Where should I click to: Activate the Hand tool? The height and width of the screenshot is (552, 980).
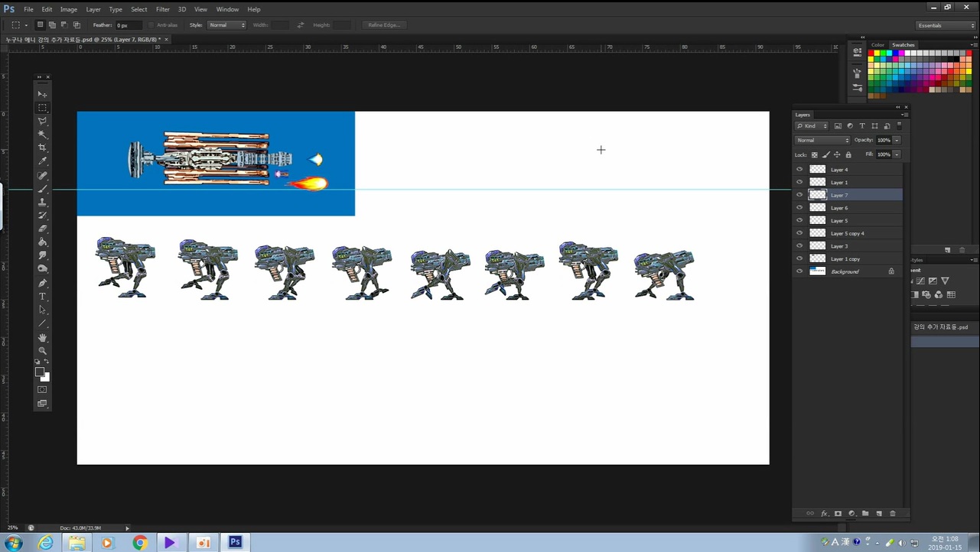click(x=42, y=337)
